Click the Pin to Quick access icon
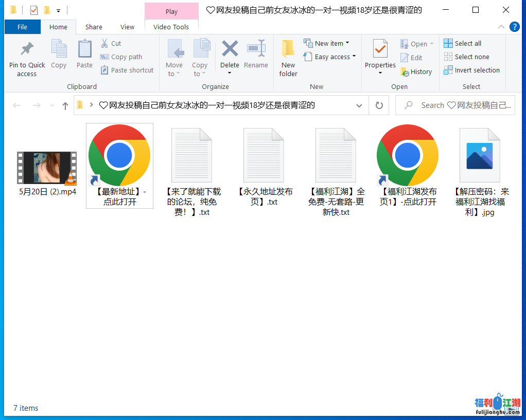The width and height of the screenshot is (526, 420). tap(27, 49)
